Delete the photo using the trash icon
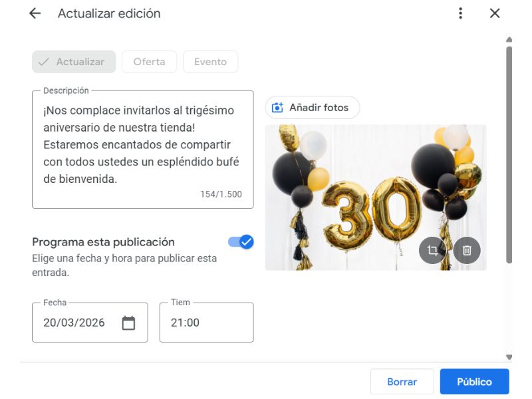Viewport: 532px width, 399px height. coord(467,251)
